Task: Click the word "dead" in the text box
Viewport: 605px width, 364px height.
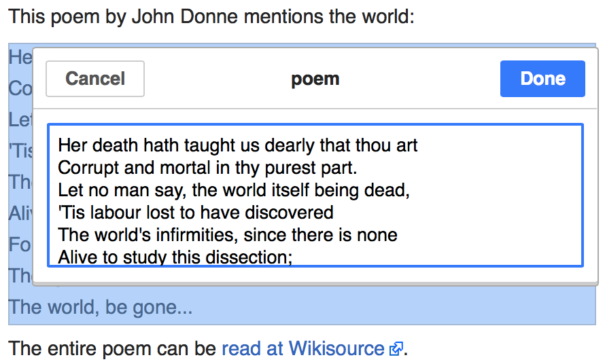Action: coord(387,189)
